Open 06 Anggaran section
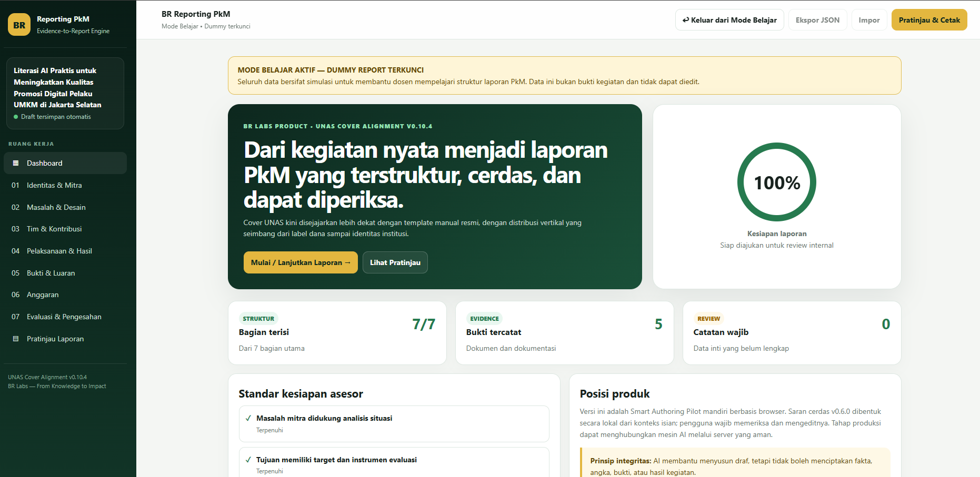Viewport: 980px width, 477px height. (65, 295)
